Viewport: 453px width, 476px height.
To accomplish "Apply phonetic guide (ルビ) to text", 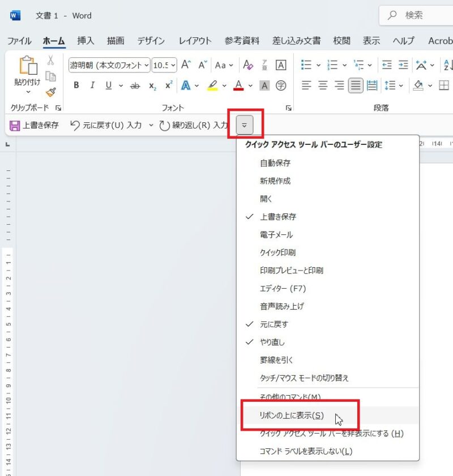I will (265, 65).
